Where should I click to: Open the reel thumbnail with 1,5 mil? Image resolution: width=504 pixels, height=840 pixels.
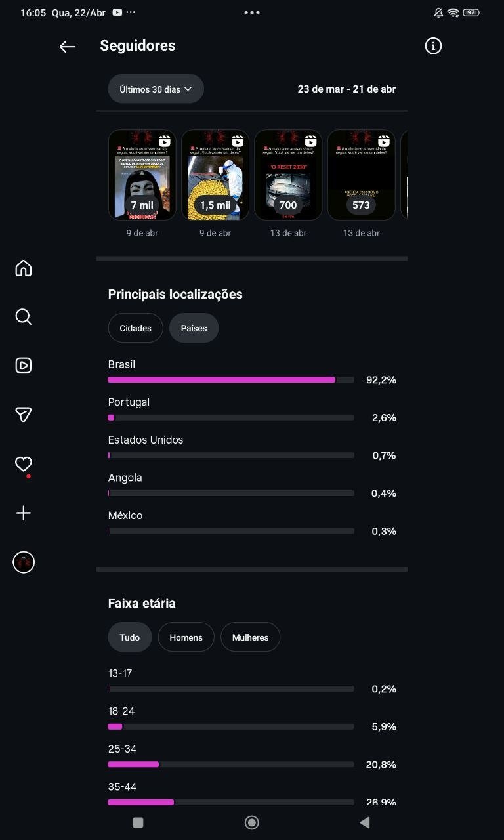click(x=215, y=175)
